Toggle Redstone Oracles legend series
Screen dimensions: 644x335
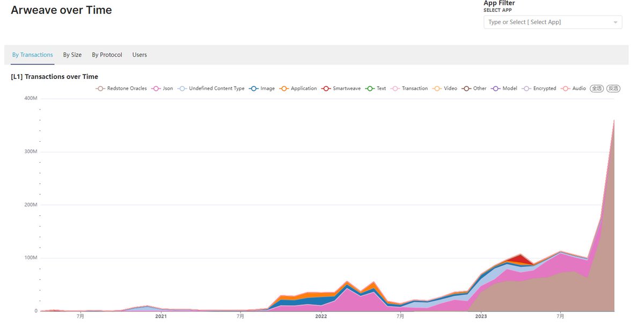pos(121,89)
